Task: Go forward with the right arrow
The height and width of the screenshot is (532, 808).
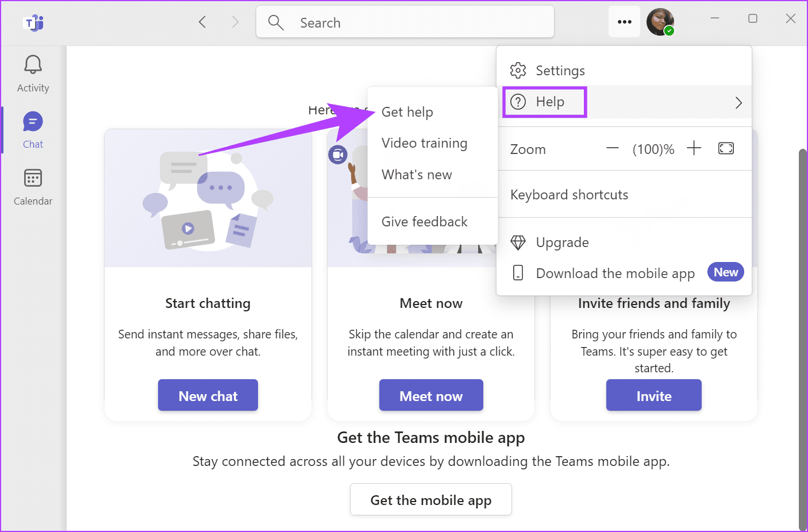Action: click(235, 22)
